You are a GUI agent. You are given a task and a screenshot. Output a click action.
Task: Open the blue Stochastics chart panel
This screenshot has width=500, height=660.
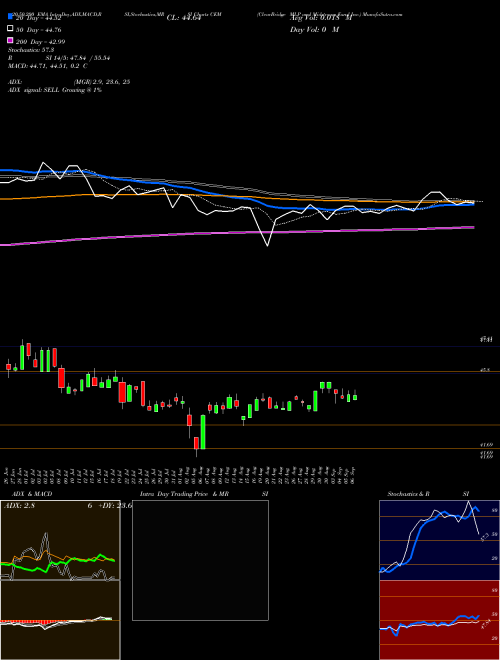coord(439,540)
